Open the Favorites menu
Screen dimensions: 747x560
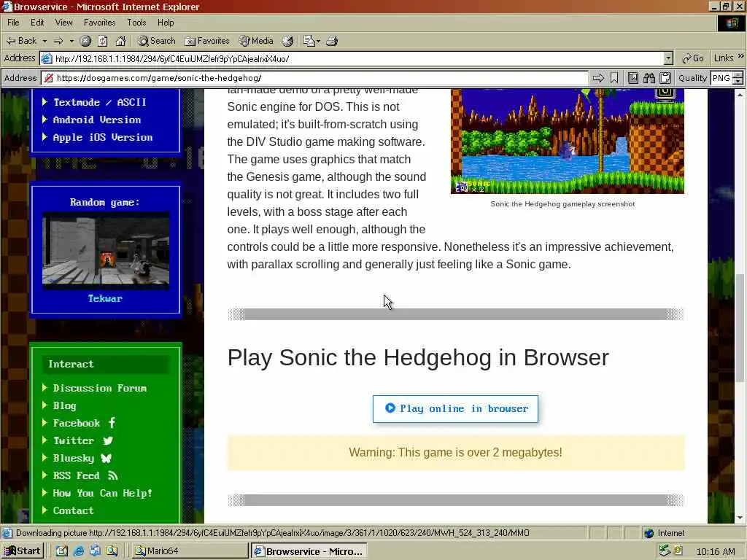(99, 23)
